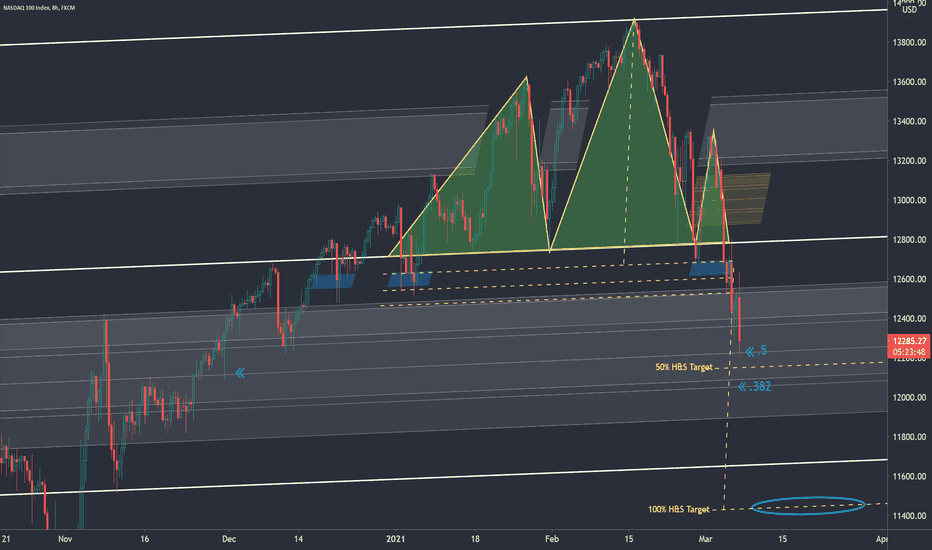
Task: Click the Dec date label on time axis
Action: pos(229,539)
